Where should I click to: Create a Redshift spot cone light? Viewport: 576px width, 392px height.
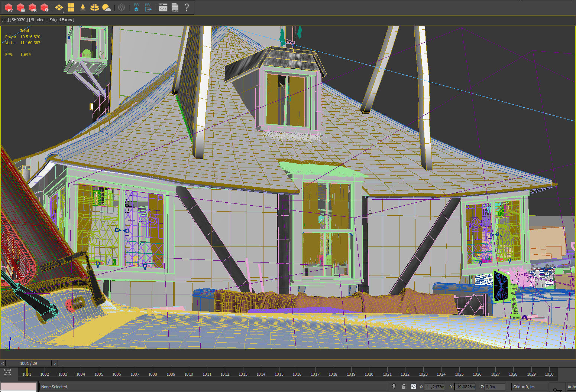82,7
